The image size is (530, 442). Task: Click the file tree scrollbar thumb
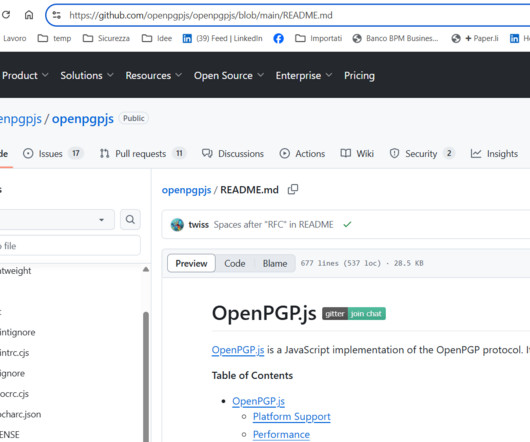coord(146,377)
